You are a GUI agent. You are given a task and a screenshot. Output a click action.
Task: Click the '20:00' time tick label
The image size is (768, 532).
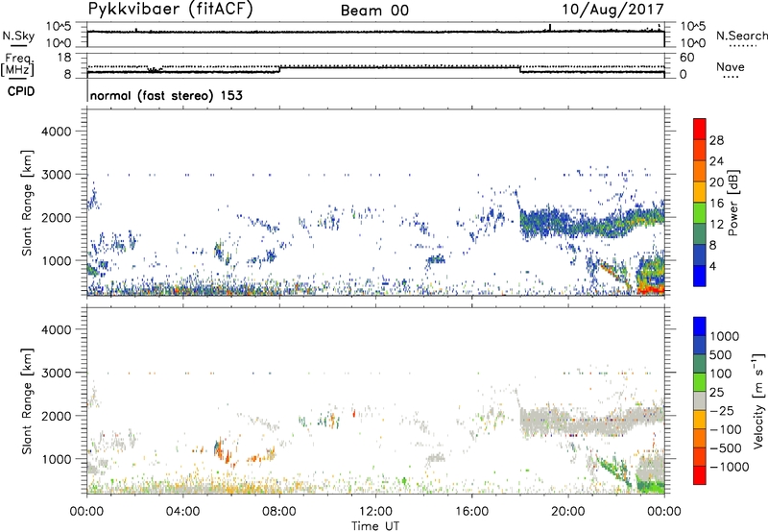[568, 512]
